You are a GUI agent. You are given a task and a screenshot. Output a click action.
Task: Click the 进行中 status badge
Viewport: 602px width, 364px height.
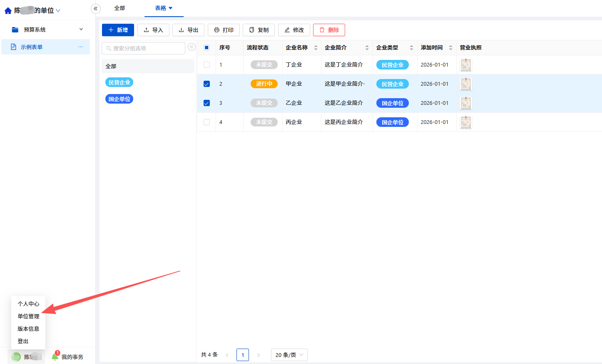pyautogui.click(x=264, y=84)
